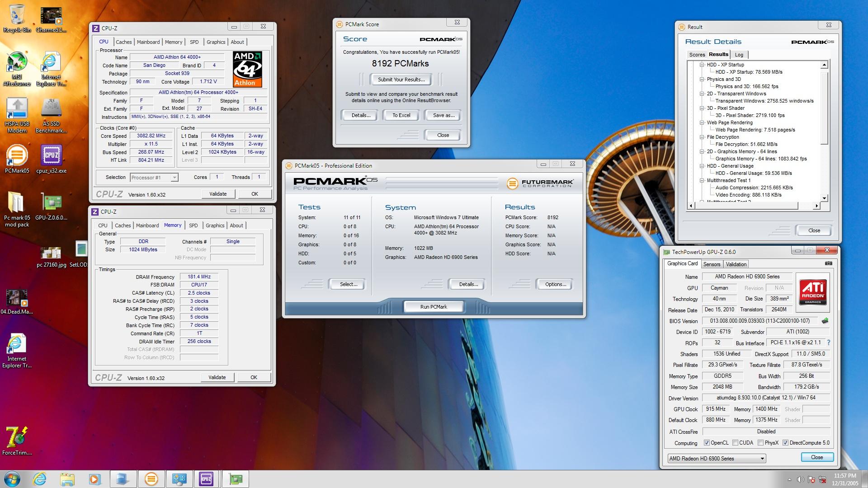Toggle the OpenCL checkbox in GPU-Z
868x488 pixels.
pos(707,443)
